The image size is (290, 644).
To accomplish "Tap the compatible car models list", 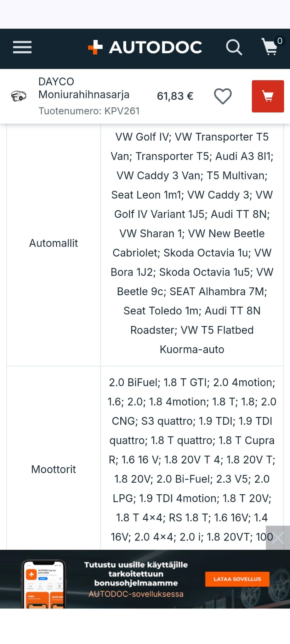I will pos(192,243).
